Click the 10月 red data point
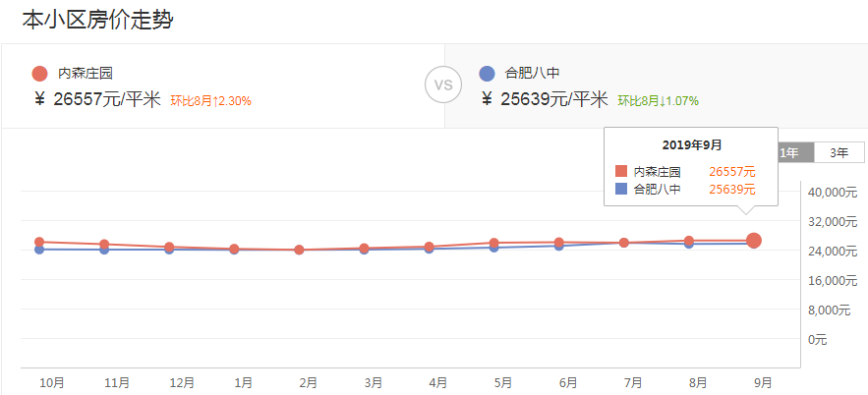 39,242
